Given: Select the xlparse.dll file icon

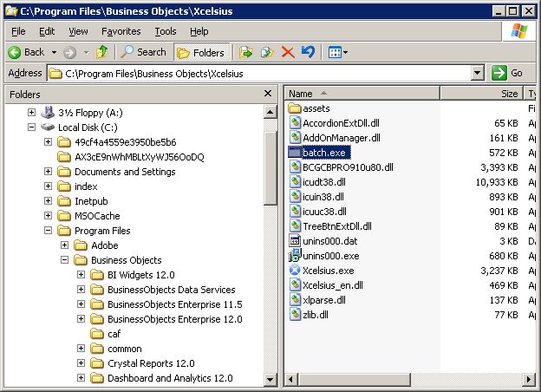Looking at the screenshot, I should pos(295,299).
